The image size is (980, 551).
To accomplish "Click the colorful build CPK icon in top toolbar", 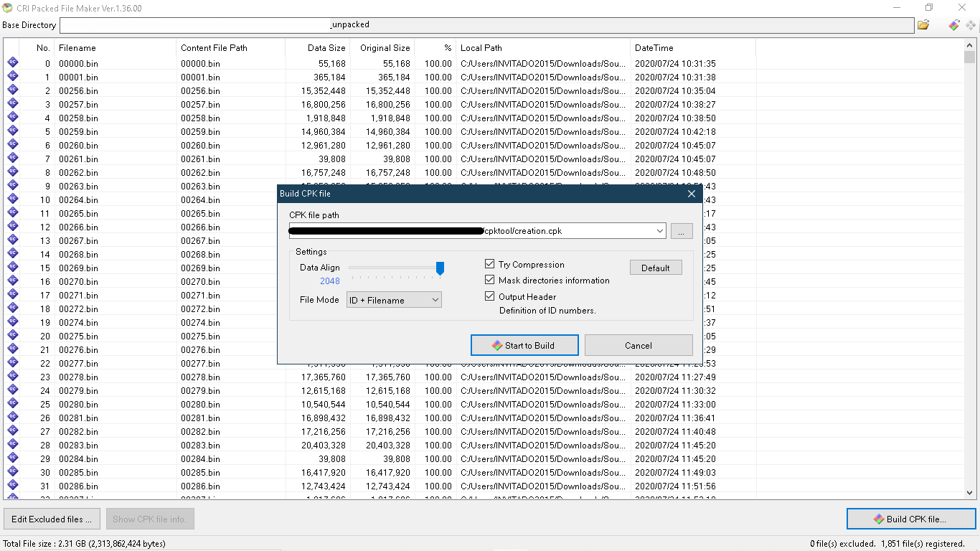I will click(x=954, y=25).
